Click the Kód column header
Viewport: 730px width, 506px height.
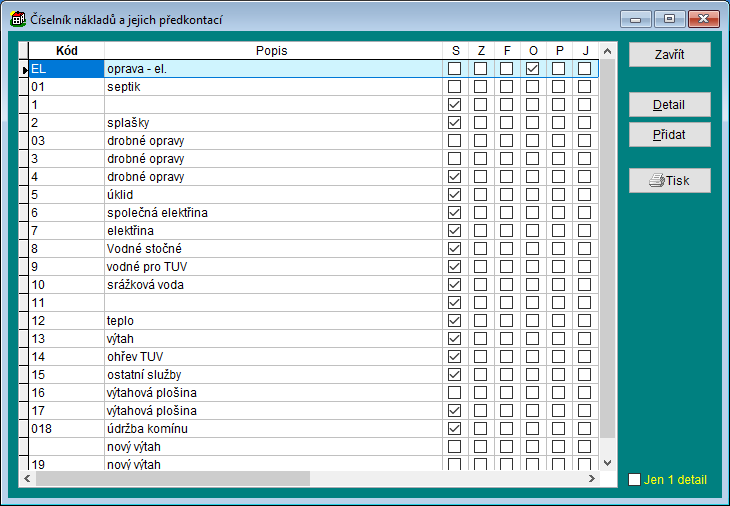(65, 50)
